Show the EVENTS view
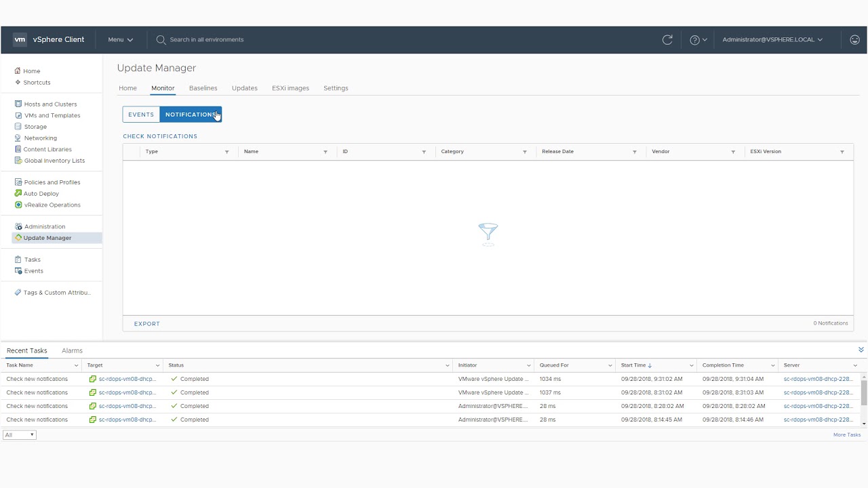The image size is (868, 488). [141, 115]
